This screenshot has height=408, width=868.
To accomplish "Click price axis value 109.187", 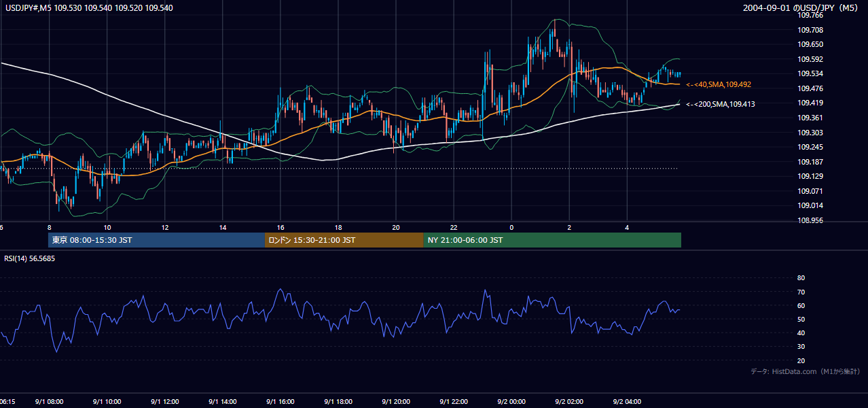I will [x=810, y=162].
